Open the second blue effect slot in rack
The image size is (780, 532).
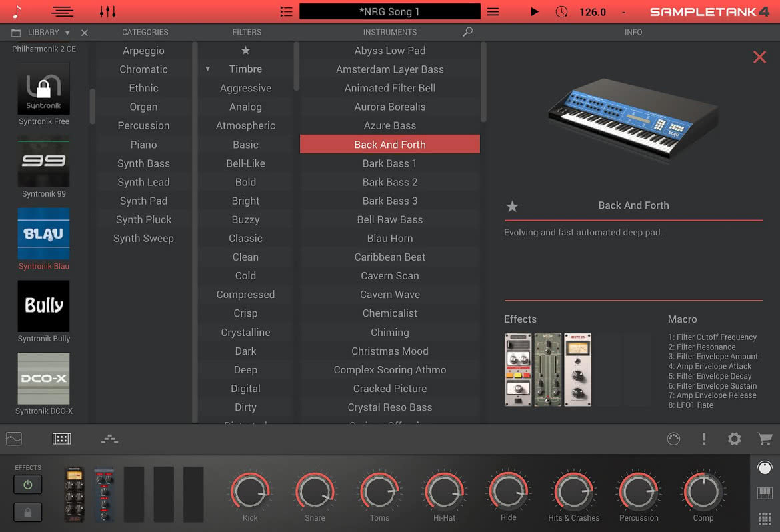(104, 495)
